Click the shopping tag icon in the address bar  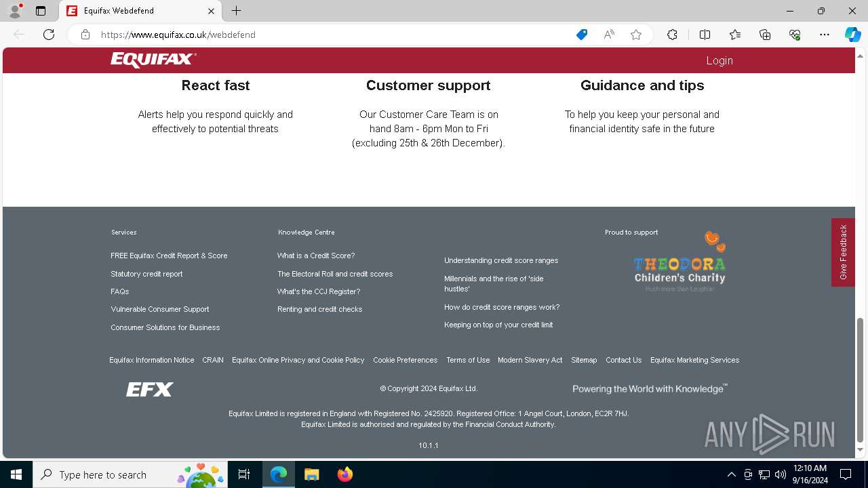(x=582, y=35)
